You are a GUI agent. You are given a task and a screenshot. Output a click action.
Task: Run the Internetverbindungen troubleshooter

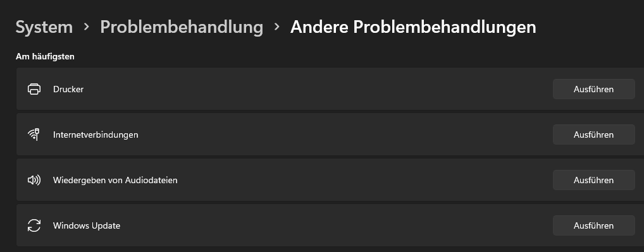tap(593, 135)
